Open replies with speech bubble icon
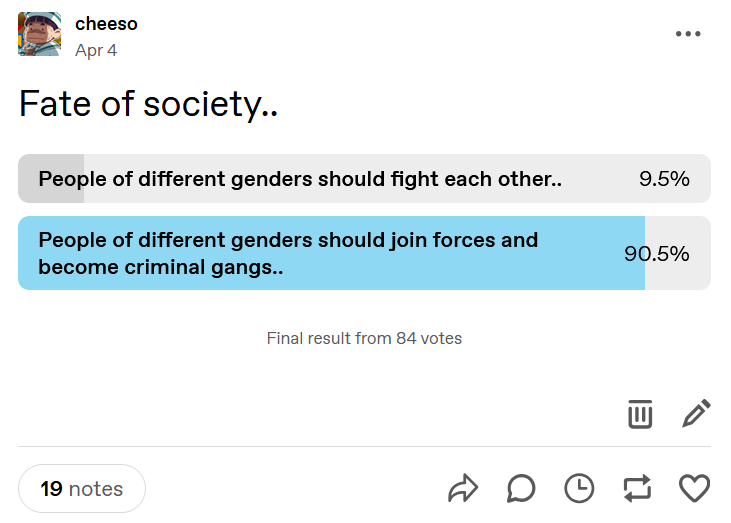 [x=521, y=489]
